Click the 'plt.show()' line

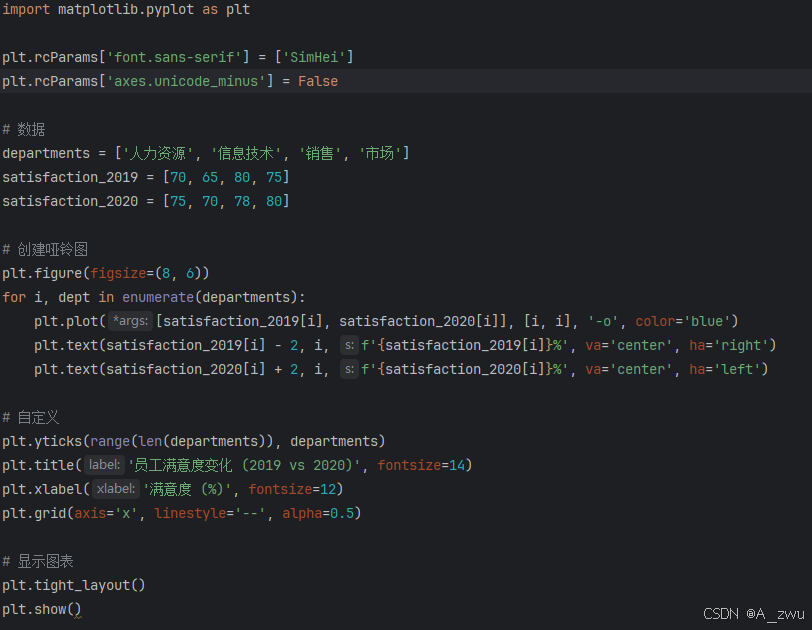(42, 609)
